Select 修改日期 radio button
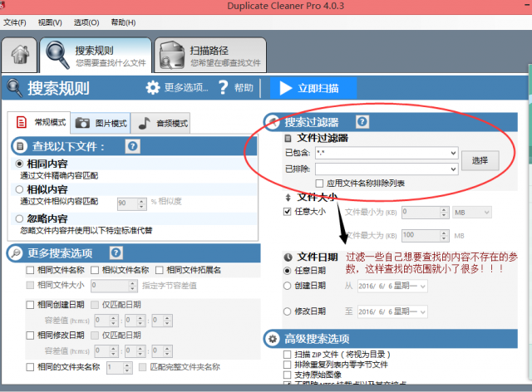The height and width of the screenshot is (392, 532). point(287,311)
